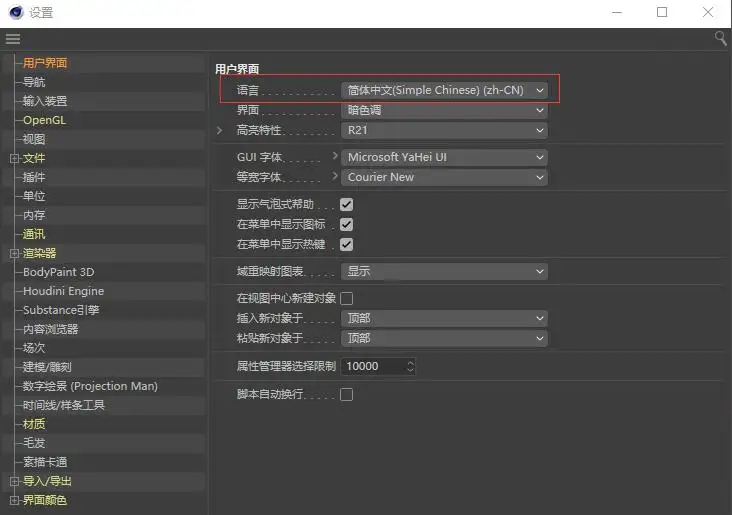Expand the 渲染器 tree node

click(x=14, y=253)
